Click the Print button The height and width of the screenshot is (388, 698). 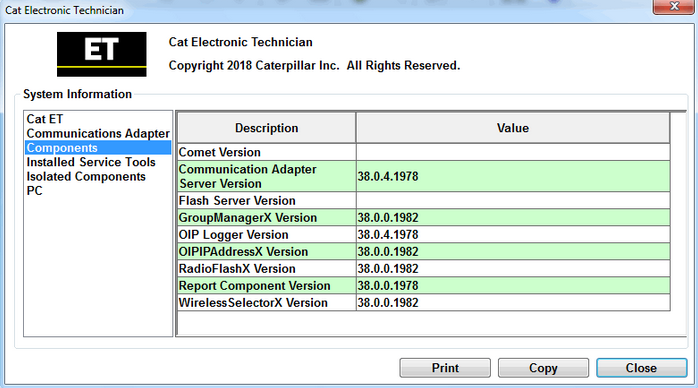[445, 368]
